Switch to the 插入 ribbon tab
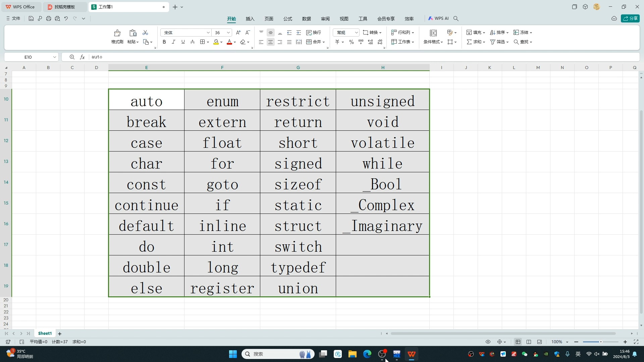Viewport: 644px width, 362px height. pyautogui.click(x=250, y=19)
